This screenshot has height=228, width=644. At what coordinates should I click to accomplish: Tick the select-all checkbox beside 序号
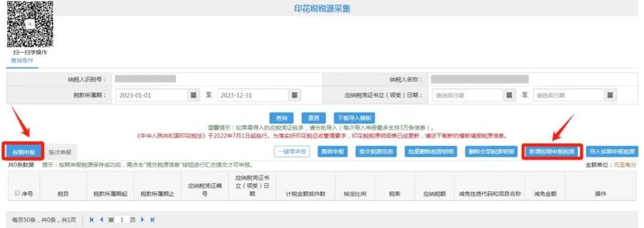(x=17, y=193)
